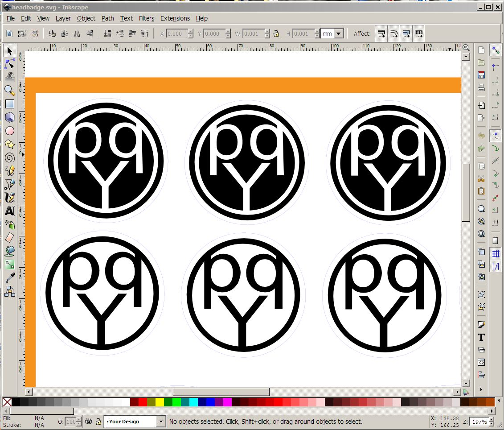Pick the yellow palette swatch
Image resolution: width=504 pixels, height=430 pixels.
point(160,402)
